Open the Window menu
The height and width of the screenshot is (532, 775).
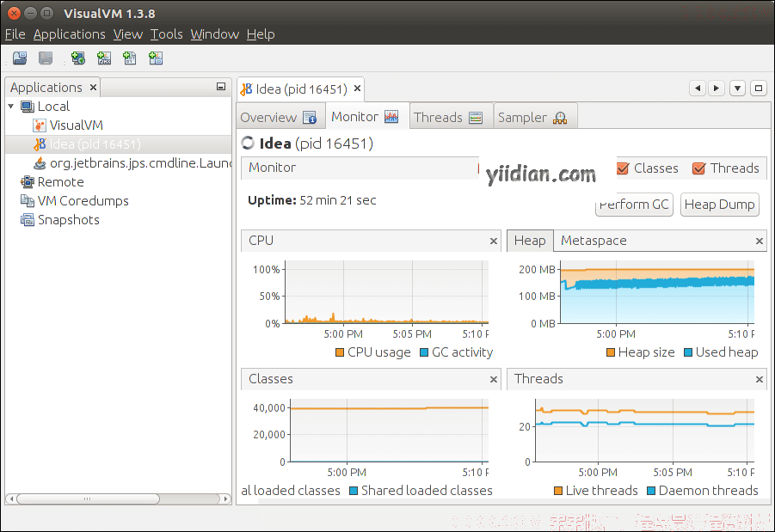tap(214, 34)
